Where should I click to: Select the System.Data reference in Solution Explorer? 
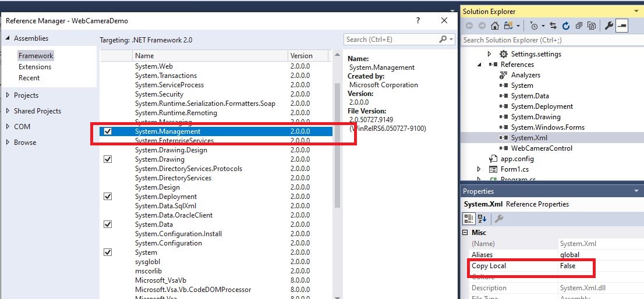click(x=530, y=96)
